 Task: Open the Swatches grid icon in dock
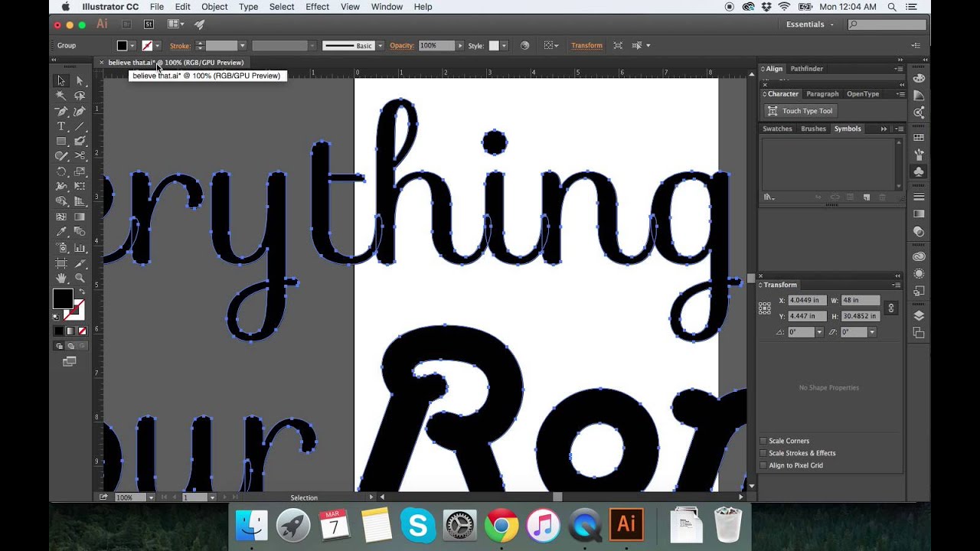tap(919, 138)
